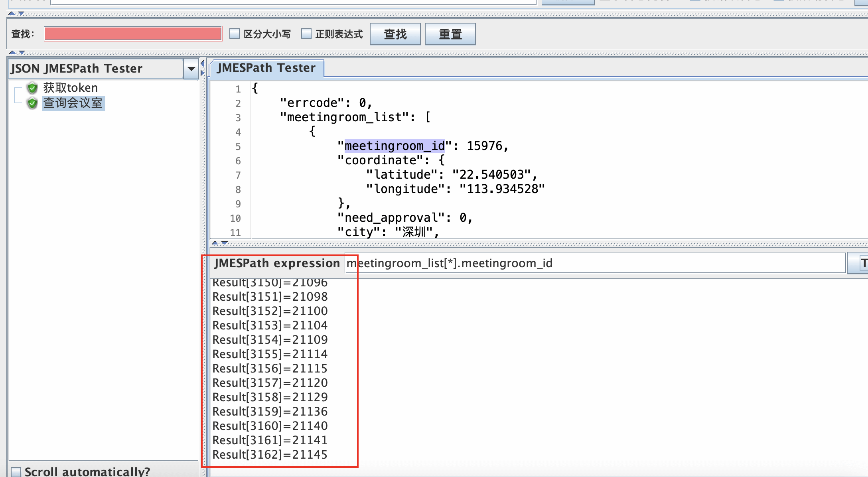This screenshot has width=868, height=477.
Task: Click up arrow on divider above search bar
Action: 12,14
